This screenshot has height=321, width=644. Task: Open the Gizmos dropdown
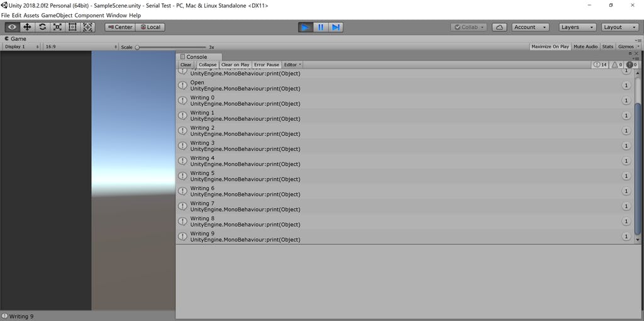click(x=628, y=47)
